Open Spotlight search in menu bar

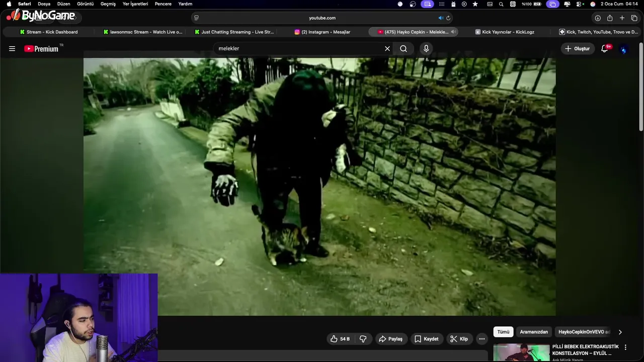(501, 4)
